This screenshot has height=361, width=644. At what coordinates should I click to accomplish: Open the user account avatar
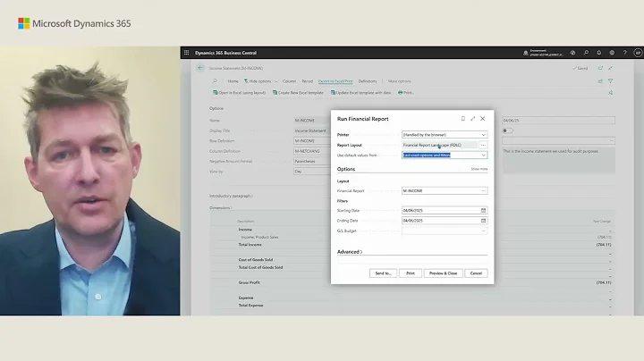[x=638, y=53]
